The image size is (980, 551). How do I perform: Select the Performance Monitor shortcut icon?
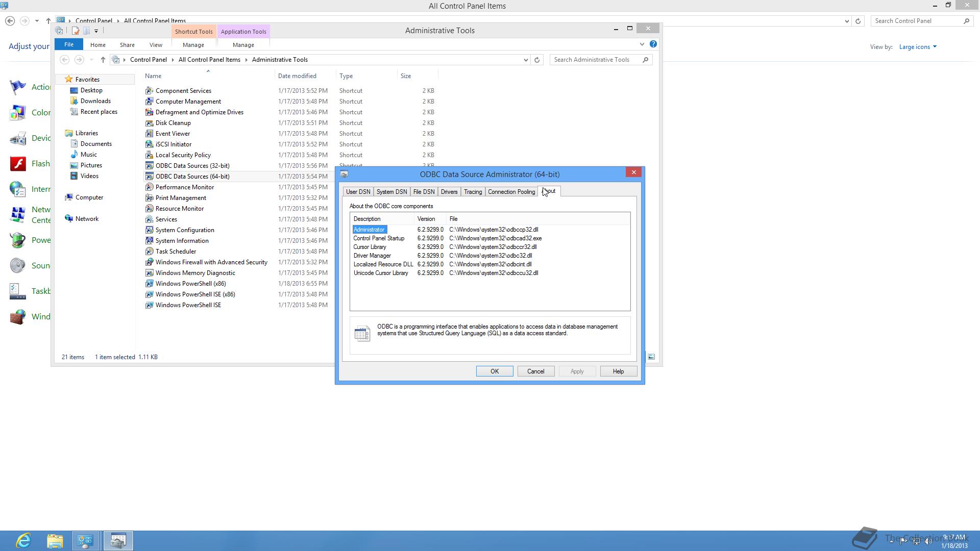(x=149, y=187)
